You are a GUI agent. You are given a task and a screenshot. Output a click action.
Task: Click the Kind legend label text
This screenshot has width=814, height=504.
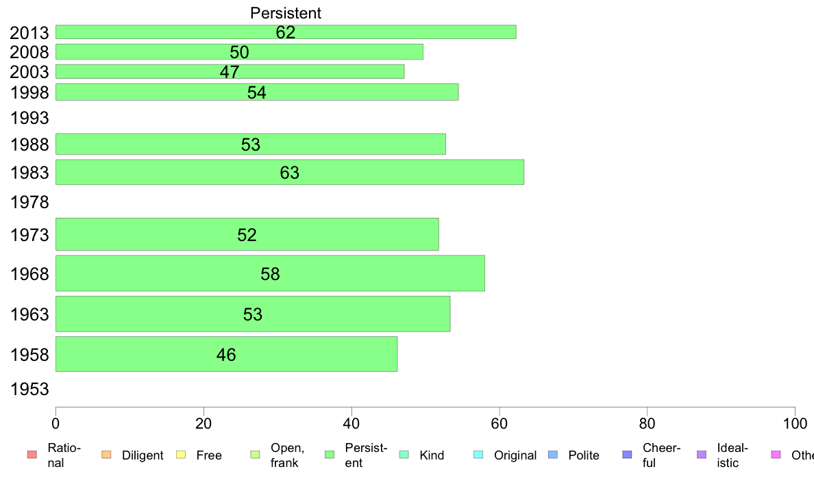(432, 455)
